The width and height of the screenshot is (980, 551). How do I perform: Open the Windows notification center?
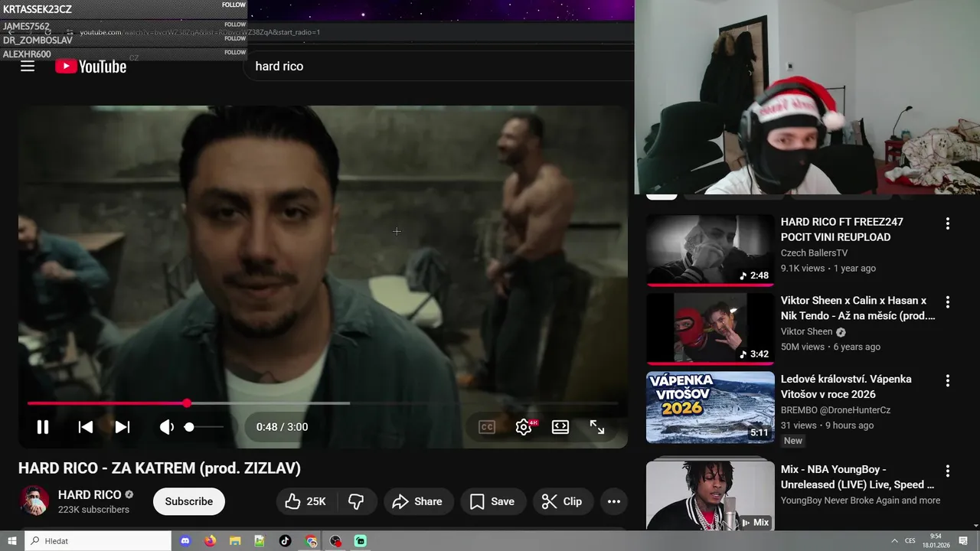pyautogui.click(x=963, y=541)
